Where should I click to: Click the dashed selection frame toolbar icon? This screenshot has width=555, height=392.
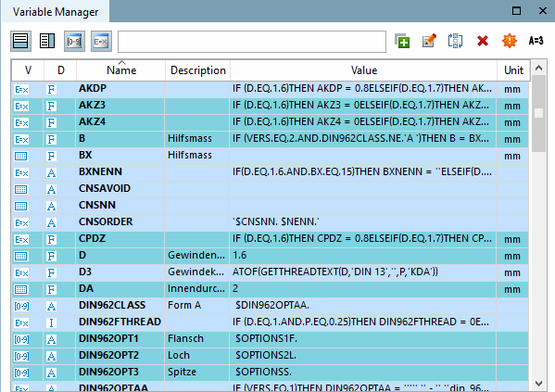point(455,41)
